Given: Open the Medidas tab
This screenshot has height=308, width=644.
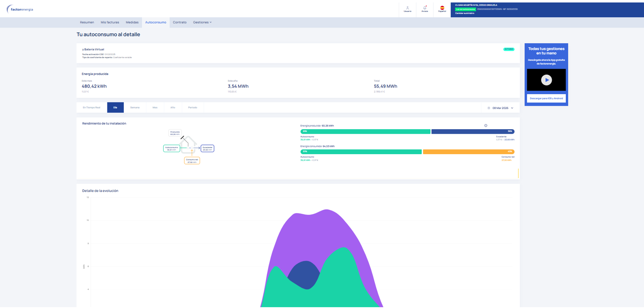Looking at the screenshot, I should click(132, 22).
